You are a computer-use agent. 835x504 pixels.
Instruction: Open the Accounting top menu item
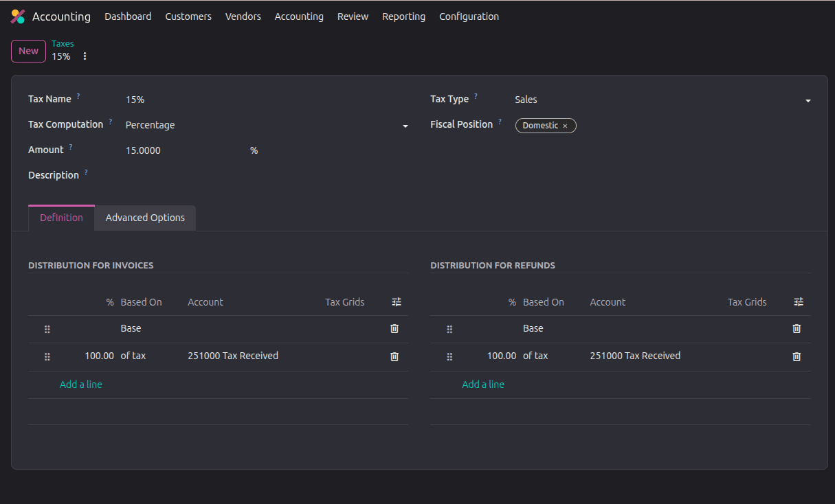point(299,16)
